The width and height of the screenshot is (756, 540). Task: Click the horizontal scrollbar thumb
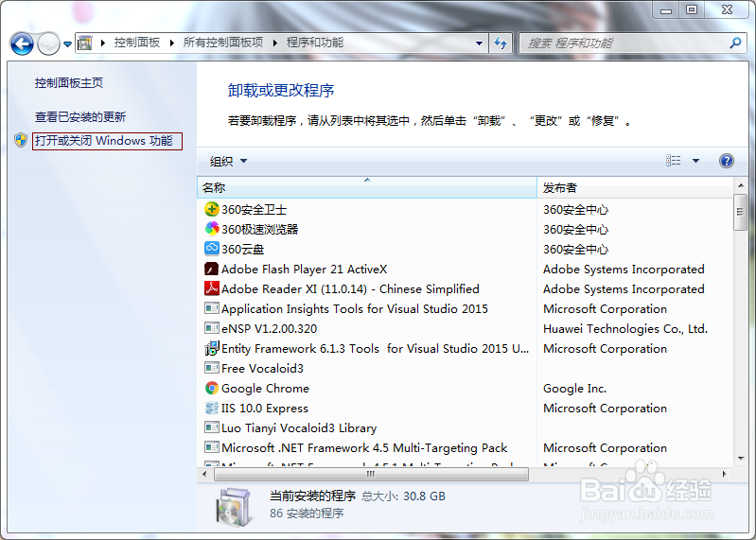[x=371, y=474]
